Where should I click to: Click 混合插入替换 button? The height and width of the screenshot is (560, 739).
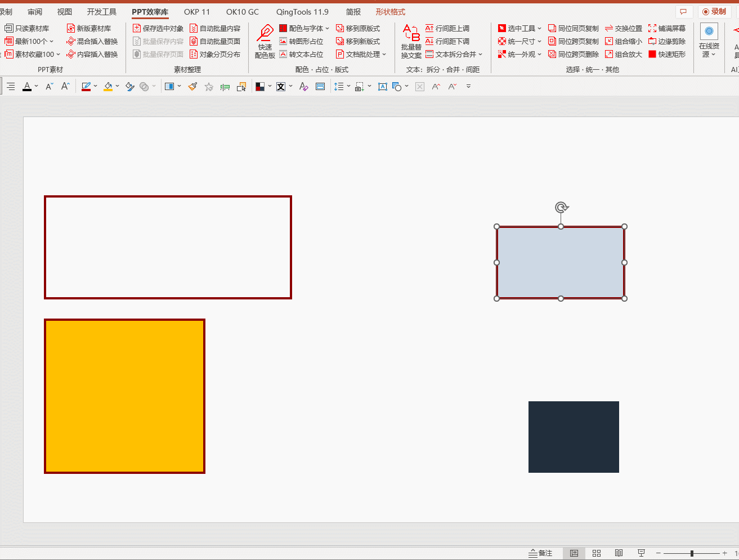click(92, 41)
